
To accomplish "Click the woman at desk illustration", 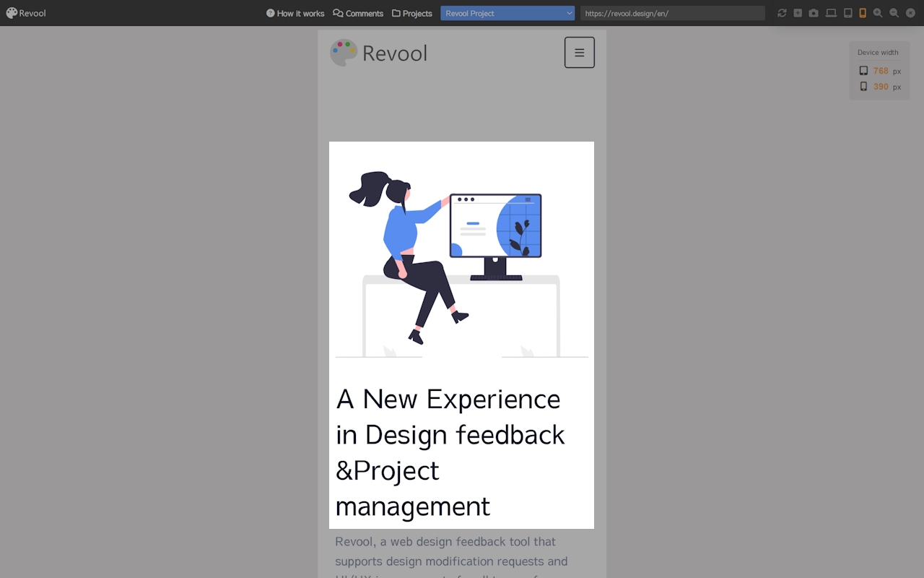I will tap(462, 264).
